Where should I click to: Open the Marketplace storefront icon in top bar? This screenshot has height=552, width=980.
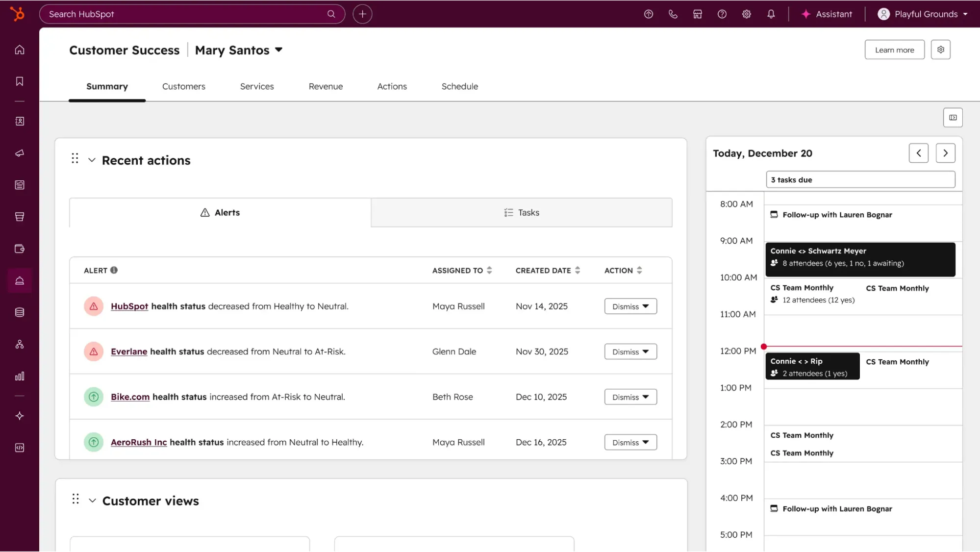tap(698, 14)
